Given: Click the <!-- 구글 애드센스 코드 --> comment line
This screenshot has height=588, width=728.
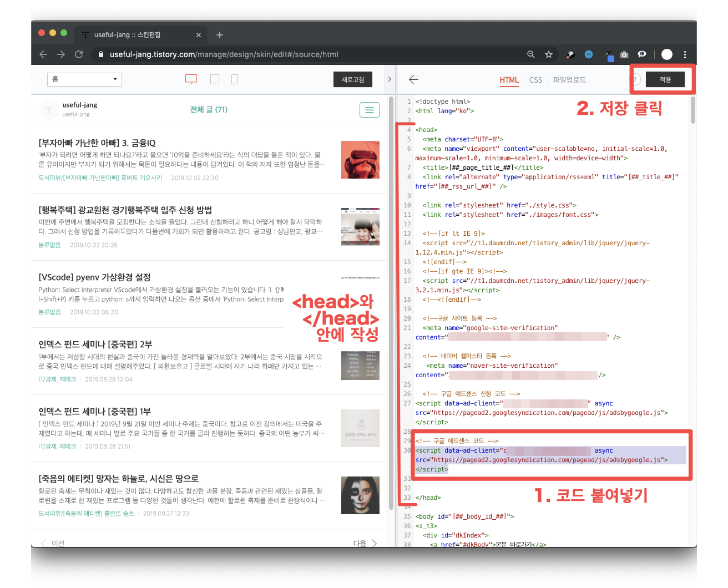Looking at the screenshot, I should [457, 441].
